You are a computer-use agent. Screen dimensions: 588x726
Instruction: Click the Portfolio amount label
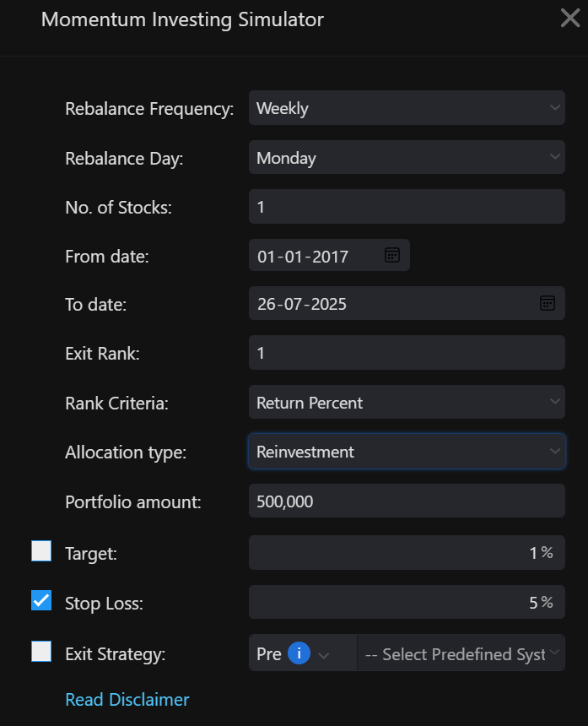pos(133,502)
